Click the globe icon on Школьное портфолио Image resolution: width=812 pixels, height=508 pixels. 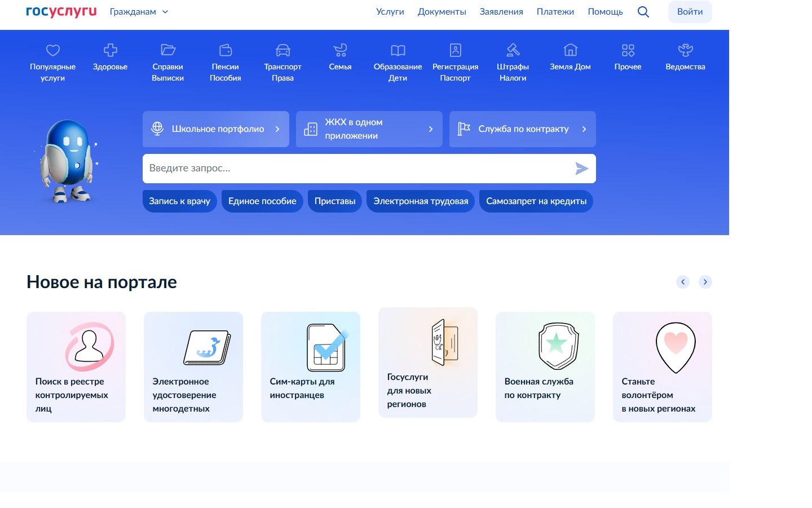158,129
